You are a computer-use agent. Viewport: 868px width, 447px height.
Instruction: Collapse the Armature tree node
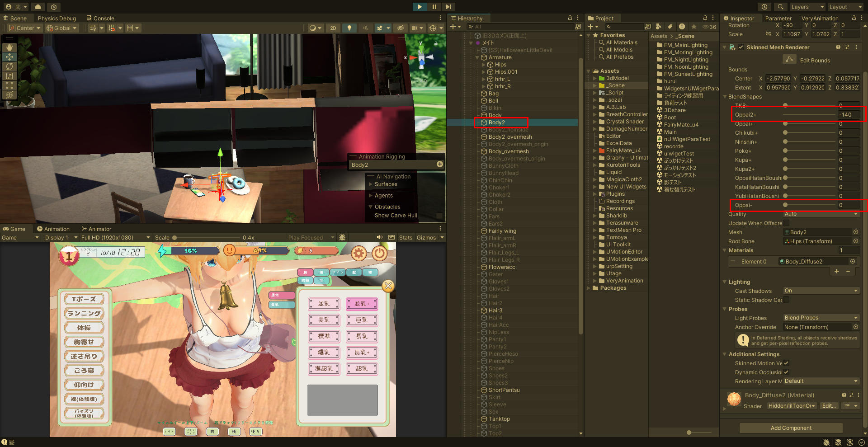(x=477, y=57)
